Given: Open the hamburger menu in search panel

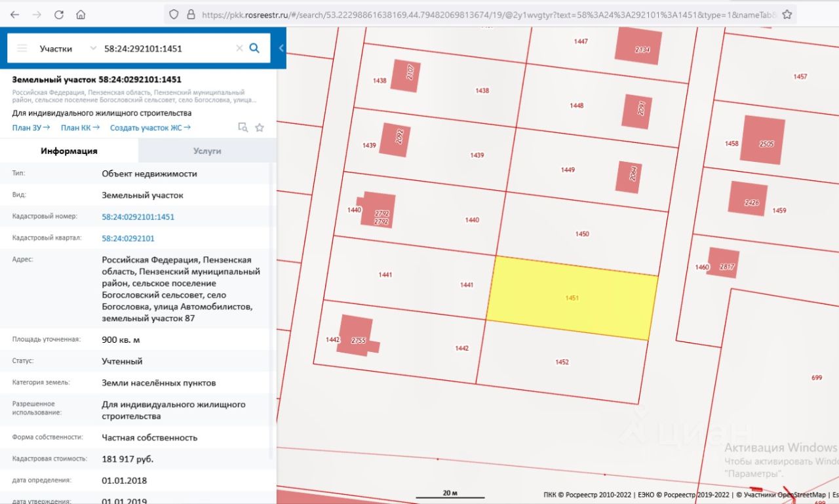Looking at the screenshot, I should click(22, 48).
